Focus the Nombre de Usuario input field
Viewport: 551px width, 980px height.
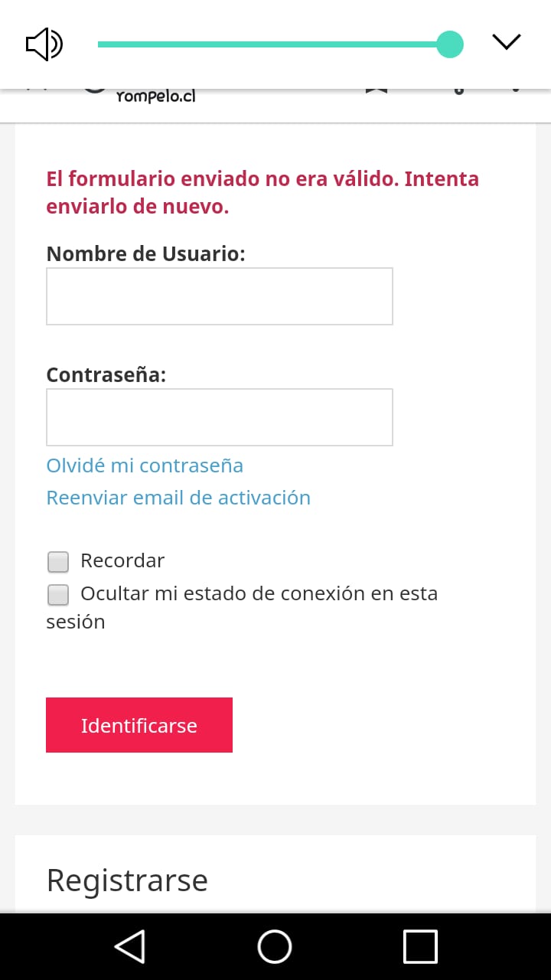(220, 296)
